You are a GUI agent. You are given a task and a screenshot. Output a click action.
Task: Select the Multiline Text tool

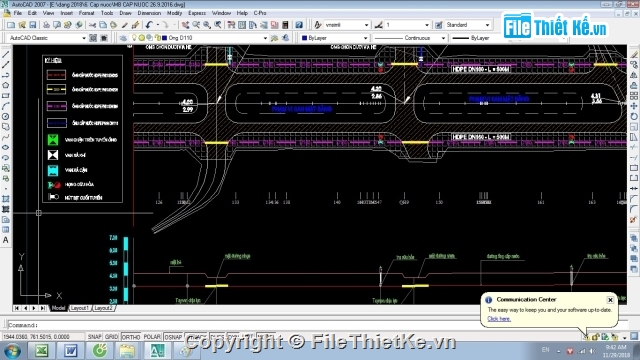(x=6, y=240)
